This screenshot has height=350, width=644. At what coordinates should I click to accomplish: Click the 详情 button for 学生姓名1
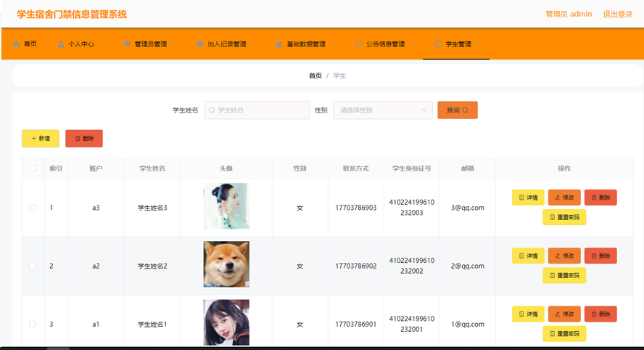click(x=528, y=314)
